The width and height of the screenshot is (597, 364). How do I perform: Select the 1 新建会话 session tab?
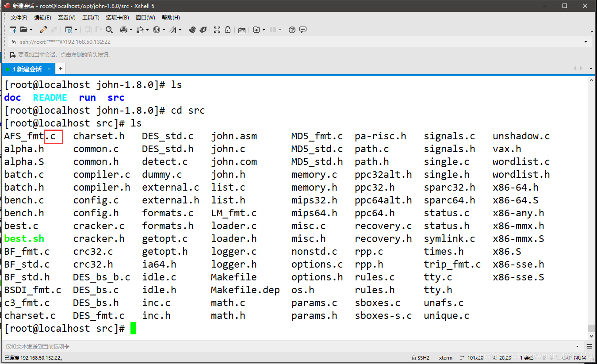point(27,69)
